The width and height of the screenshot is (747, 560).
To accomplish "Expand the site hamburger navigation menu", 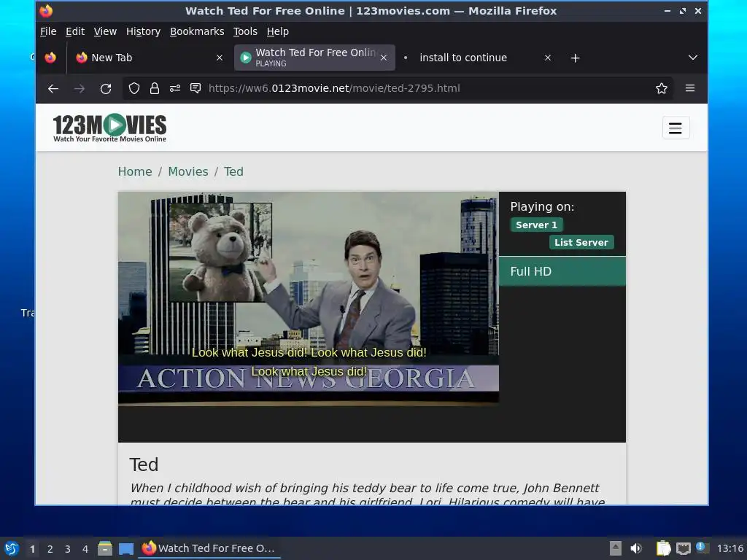I will click(x=676, y=128).
